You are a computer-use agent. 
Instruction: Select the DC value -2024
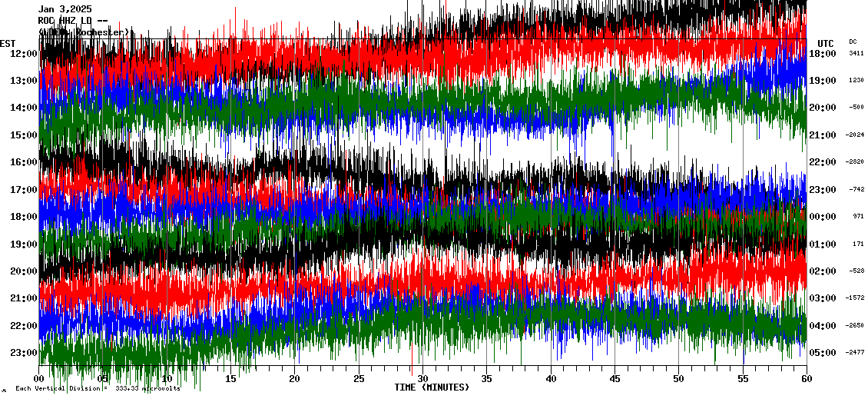pyautogui.click(x=855, y=135)
